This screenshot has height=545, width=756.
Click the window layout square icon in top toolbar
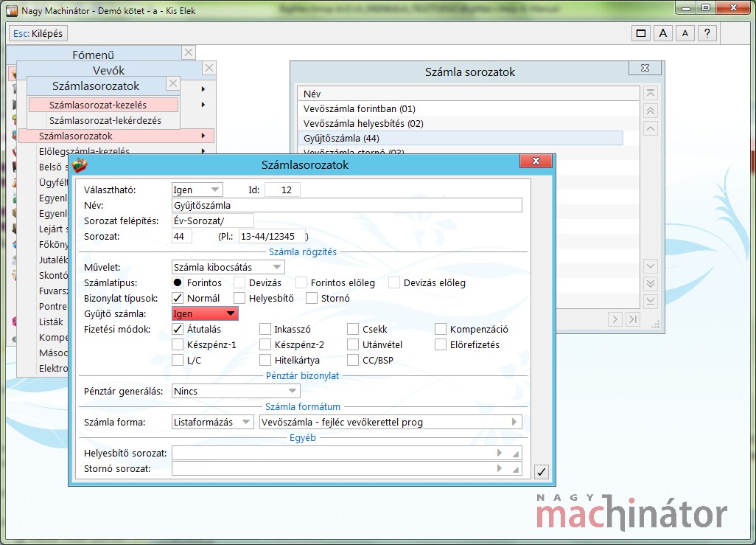pos(641,33)
